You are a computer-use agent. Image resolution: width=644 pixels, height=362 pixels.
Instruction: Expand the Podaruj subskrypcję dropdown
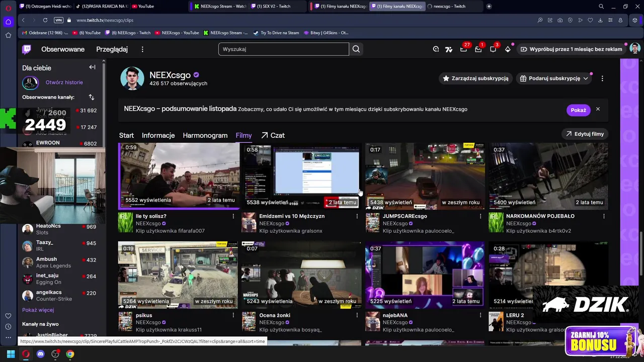click(586, 78)
